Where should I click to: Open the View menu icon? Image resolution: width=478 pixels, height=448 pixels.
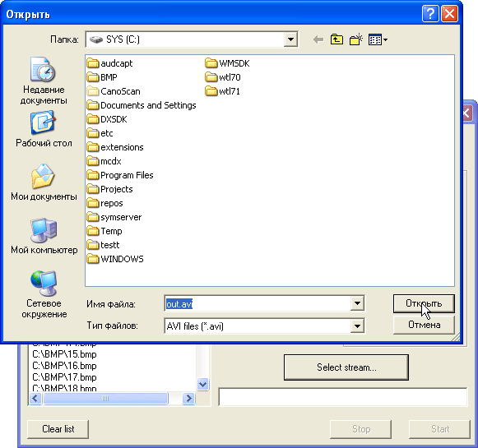tap(378, 39)
